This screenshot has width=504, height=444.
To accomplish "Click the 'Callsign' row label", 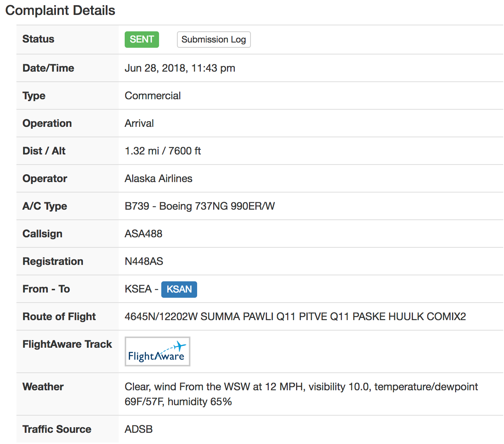I will (43, 234).
